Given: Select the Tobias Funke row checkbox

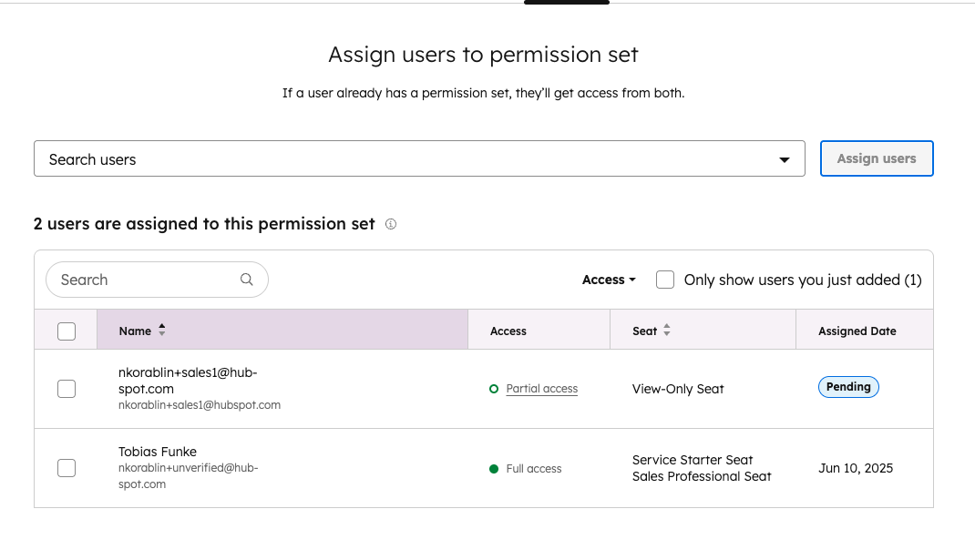Looking at the screenshot, I should 67,468.
